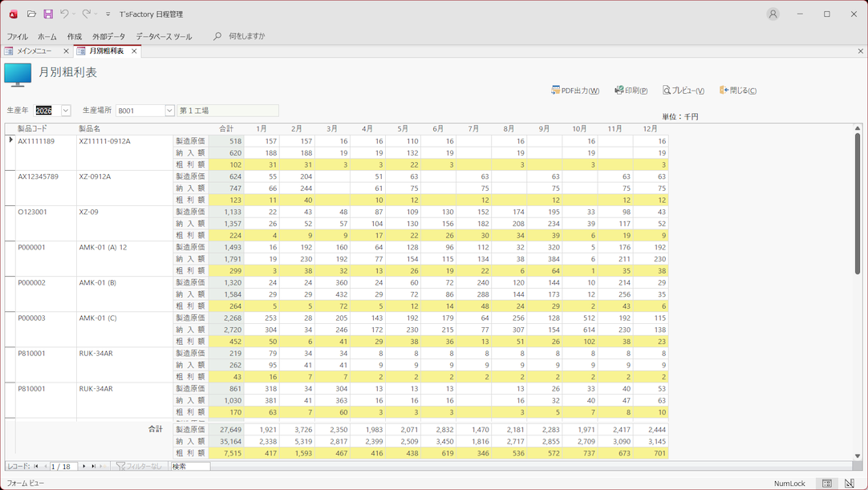This screenshot has height=490, width=868.
Task: Click the Save icon in title bar
Action: (48, 14)
